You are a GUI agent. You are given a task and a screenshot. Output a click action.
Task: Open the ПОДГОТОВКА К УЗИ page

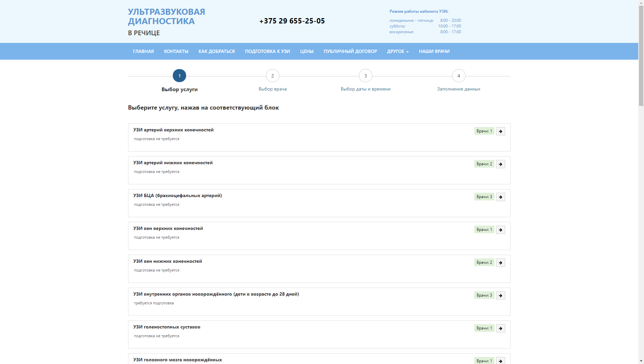coord(267,51)
